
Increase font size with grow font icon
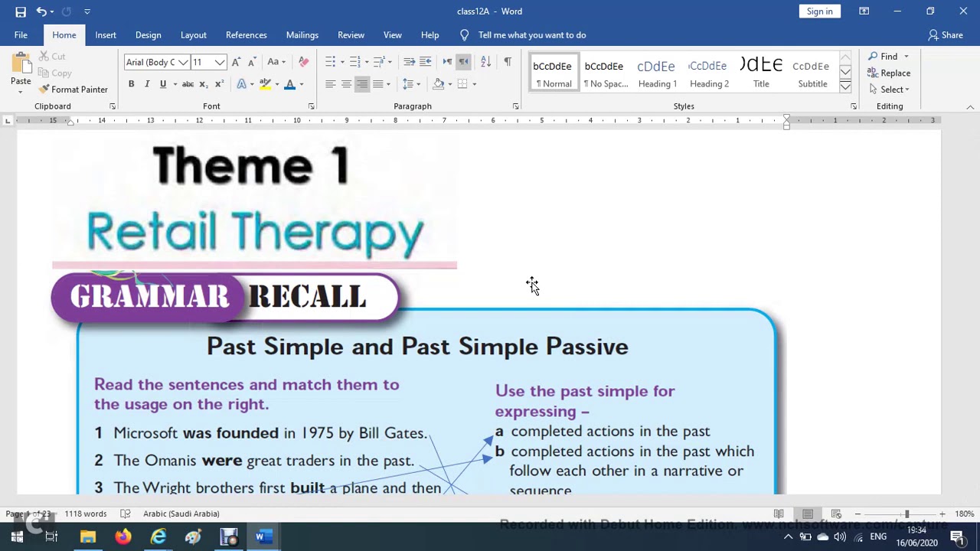click(x=236, y=62)
